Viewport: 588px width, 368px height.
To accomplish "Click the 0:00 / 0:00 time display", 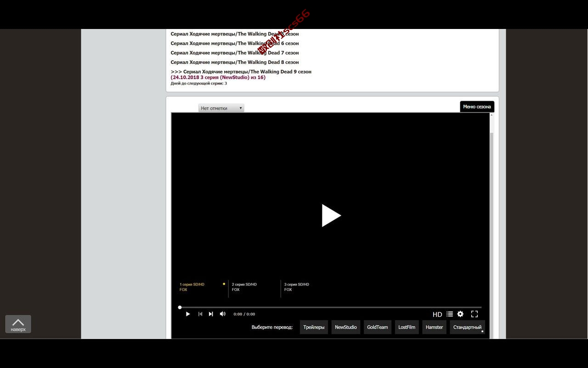I will tap(244, 314).
